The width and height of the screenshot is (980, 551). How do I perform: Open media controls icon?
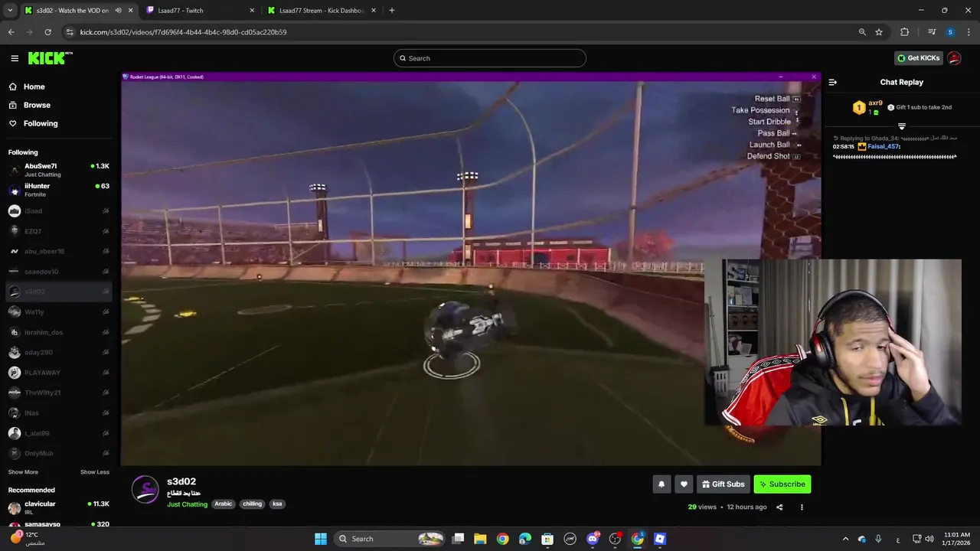932,32
